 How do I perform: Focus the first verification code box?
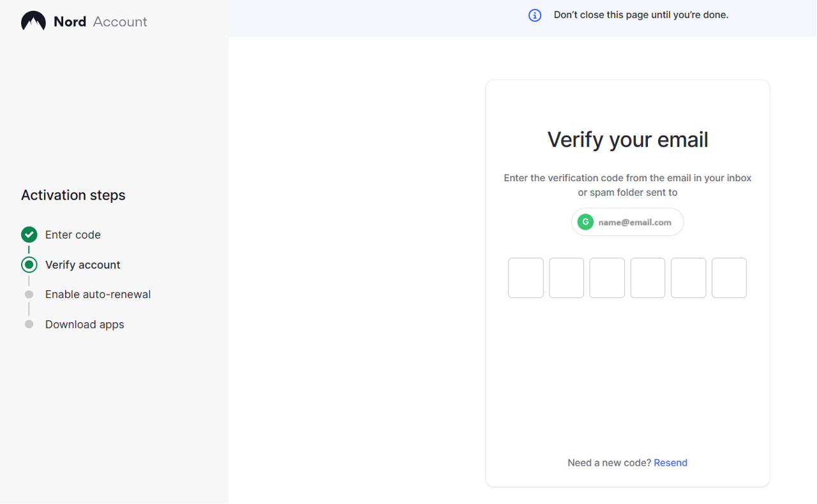tap(526, 278)
